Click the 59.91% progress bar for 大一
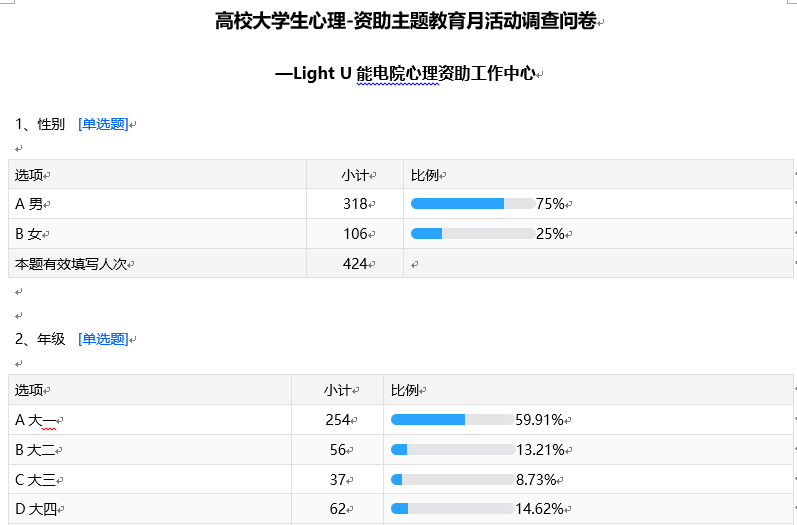797x525 pixels. tap(452, 420)
